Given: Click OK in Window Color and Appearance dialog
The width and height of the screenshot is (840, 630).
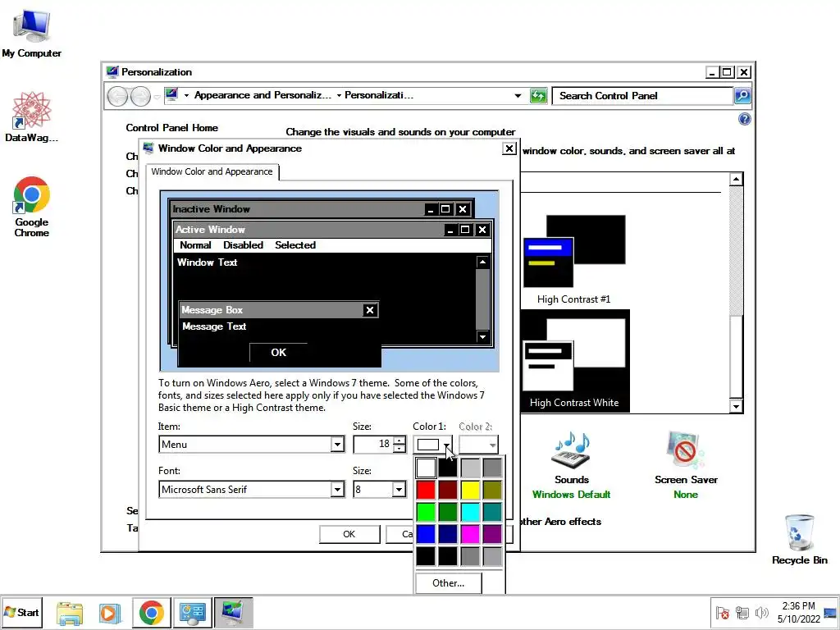Looking at the screenshot, I should pos(349,534).
